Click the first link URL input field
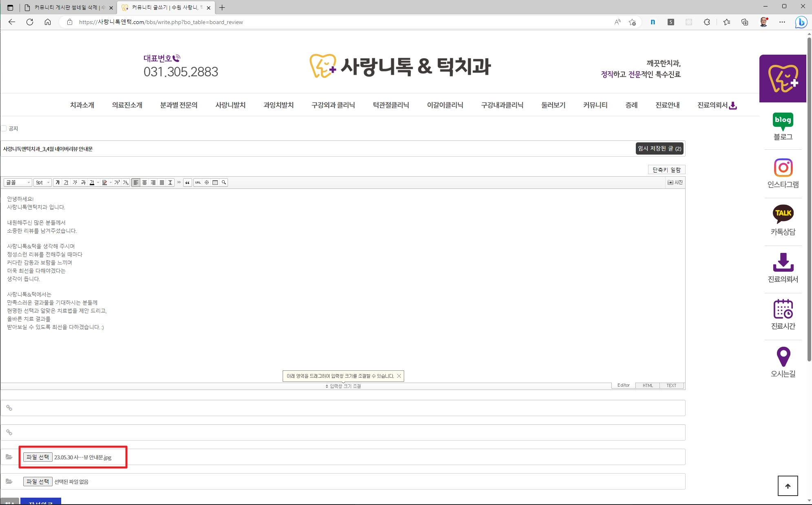812x505 pixels. pos(343,408)
